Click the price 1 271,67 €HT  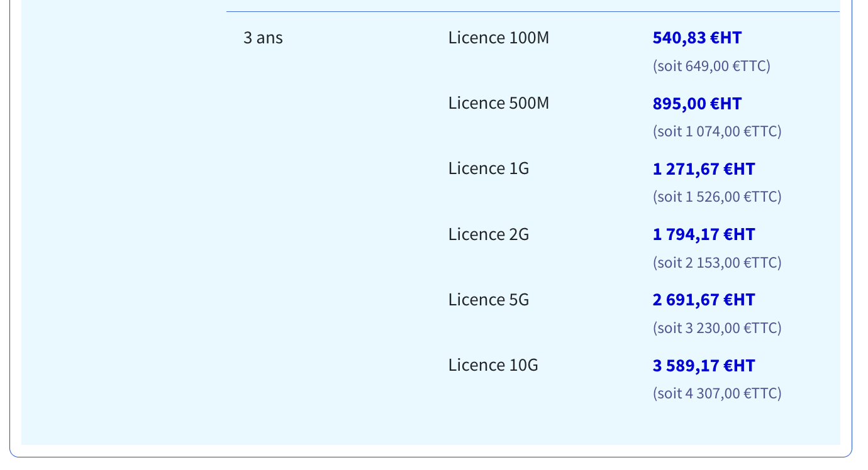[704, 169]
